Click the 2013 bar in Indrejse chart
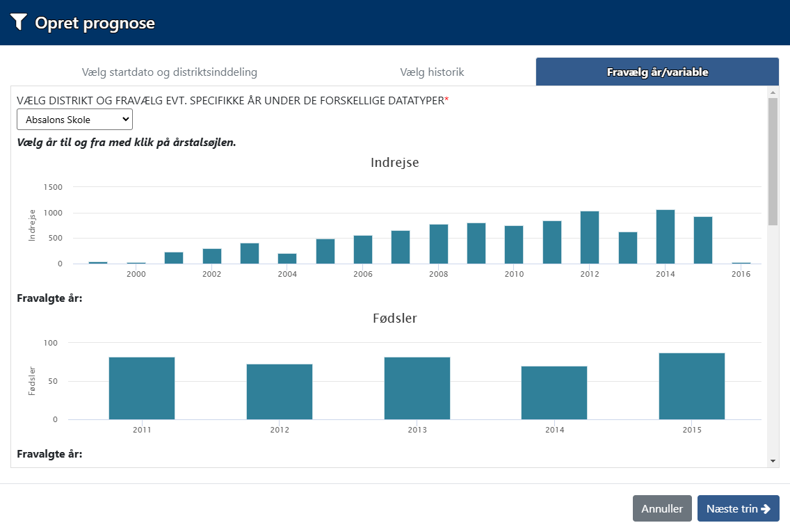Image resolution: width=790 pixels, height=532 pixels. coord(628,248)
